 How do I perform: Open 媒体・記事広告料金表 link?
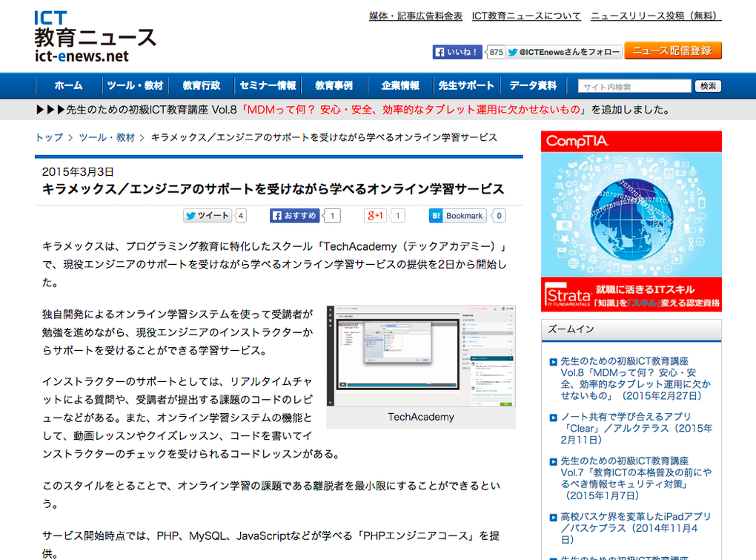point(416,16)
